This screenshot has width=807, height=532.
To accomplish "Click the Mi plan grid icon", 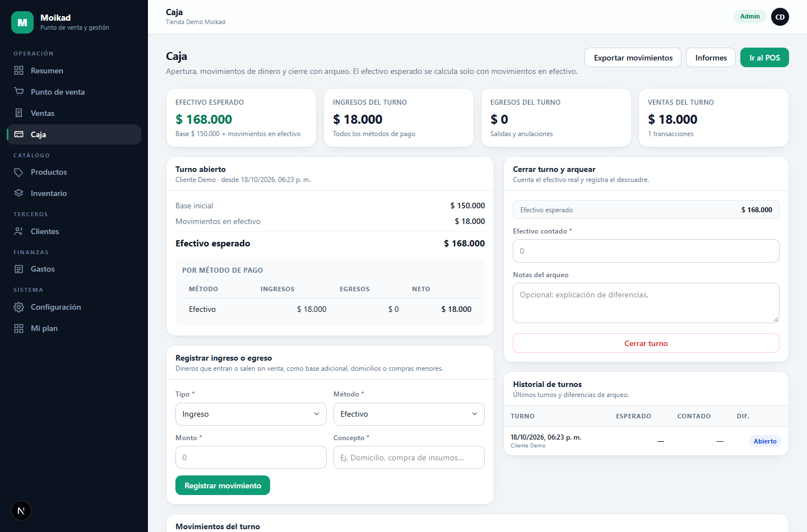I will coord(19,328).
